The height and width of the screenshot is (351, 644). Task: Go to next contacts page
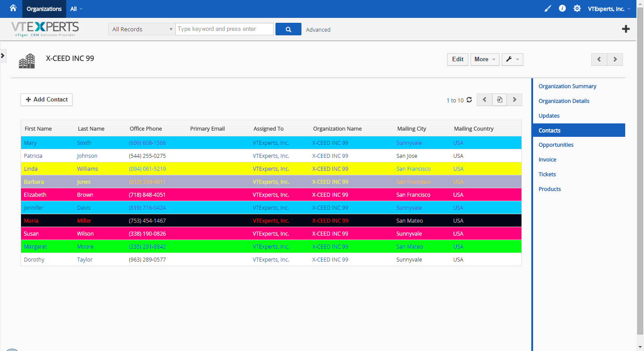tap(514, 100)
